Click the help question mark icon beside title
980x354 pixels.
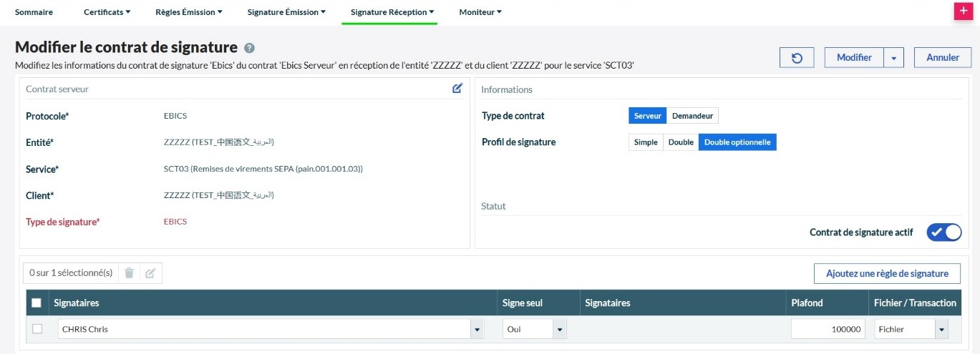pos(249,48)
